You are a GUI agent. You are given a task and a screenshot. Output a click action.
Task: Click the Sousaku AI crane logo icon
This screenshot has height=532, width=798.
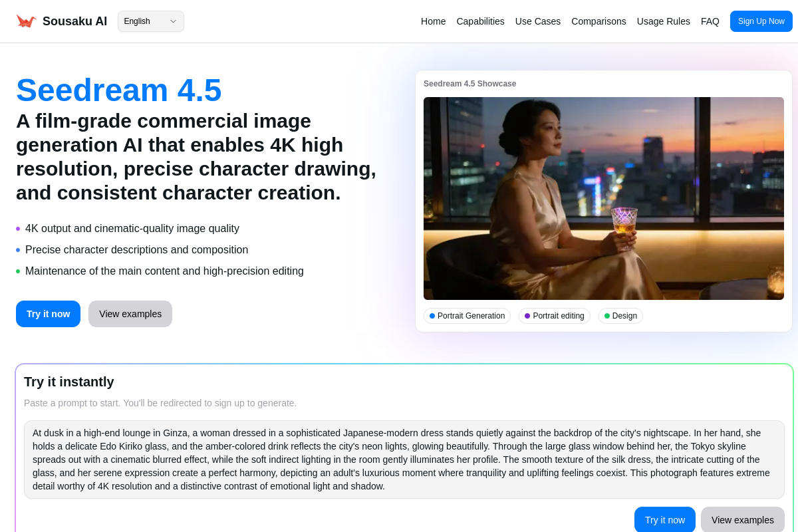coord(26,21)
